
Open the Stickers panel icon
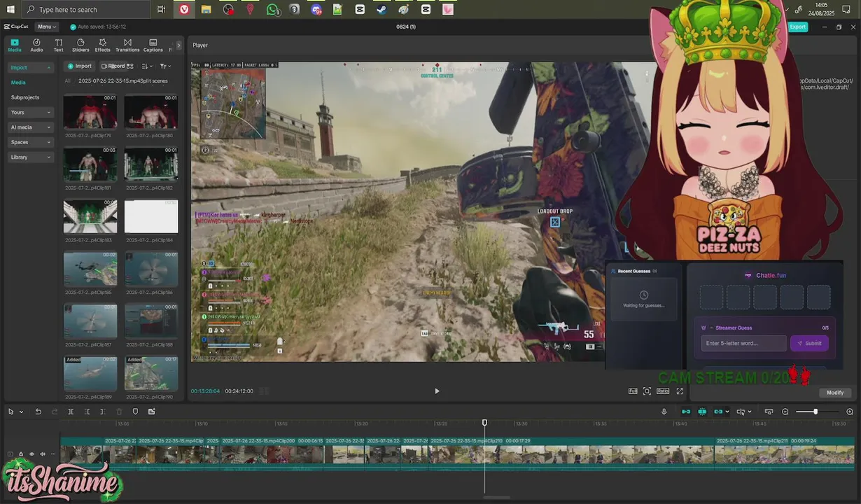tap(80, 45)
